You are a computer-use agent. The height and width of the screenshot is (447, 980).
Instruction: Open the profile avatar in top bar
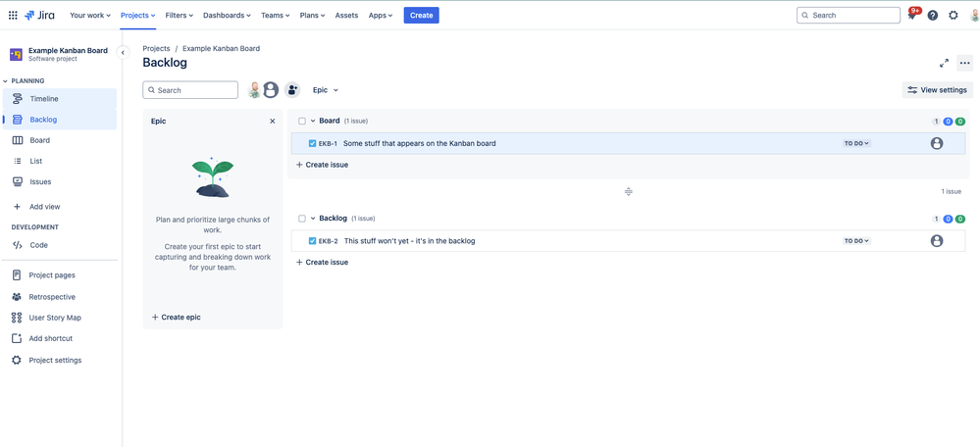[974, 15]
